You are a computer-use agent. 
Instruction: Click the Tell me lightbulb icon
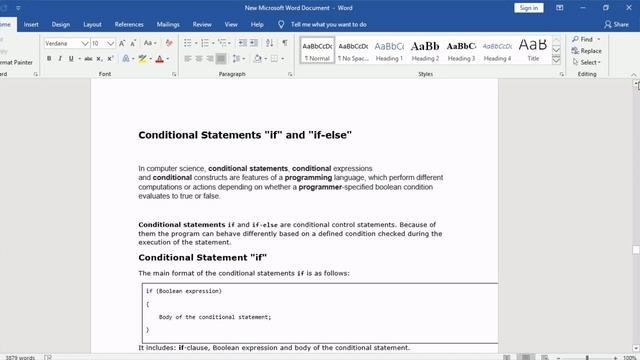point(281,24)
